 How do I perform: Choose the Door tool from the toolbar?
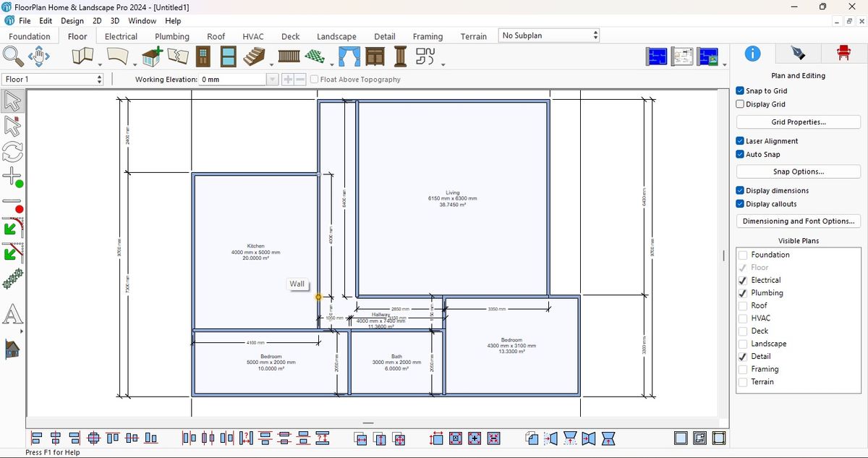(203, 56)
